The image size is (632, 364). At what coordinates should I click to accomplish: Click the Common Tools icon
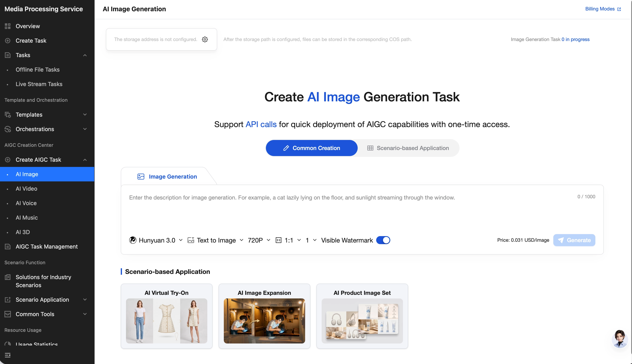click(x=8, y=314)
